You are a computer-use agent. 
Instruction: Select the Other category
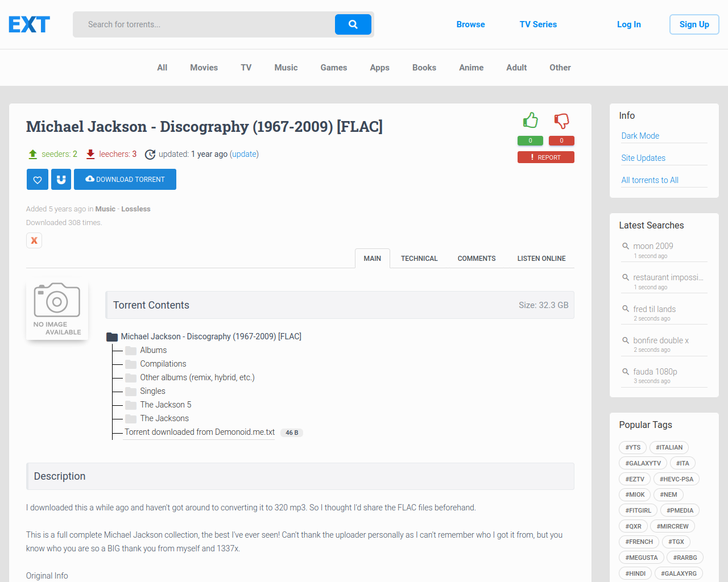(560, 68)
